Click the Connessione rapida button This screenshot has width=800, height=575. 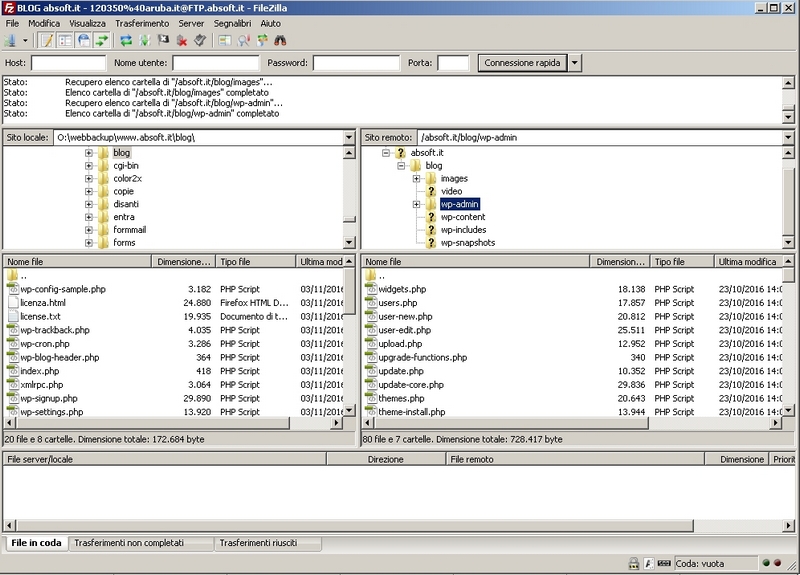(x=522, y=63)
